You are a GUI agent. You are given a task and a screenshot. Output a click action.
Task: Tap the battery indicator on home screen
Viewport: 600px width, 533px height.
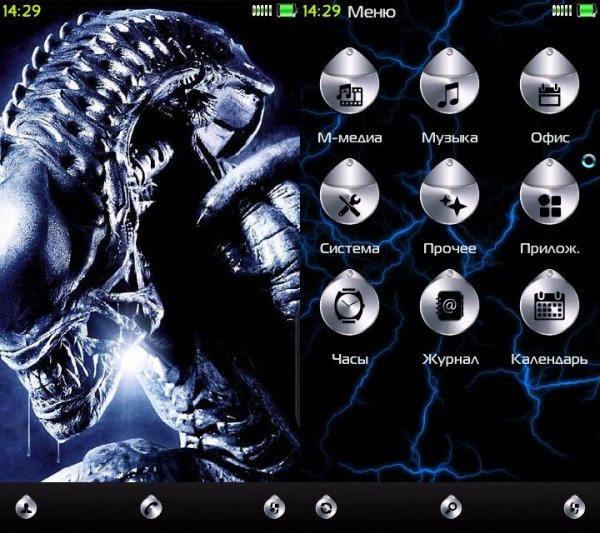pyautogui.click(x=287, y=10)
